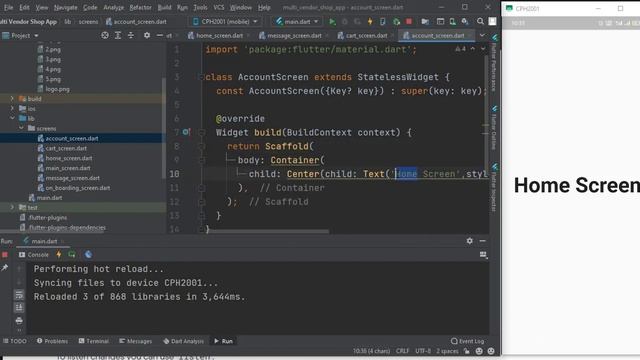Expand the ios folder

(12, 108)
